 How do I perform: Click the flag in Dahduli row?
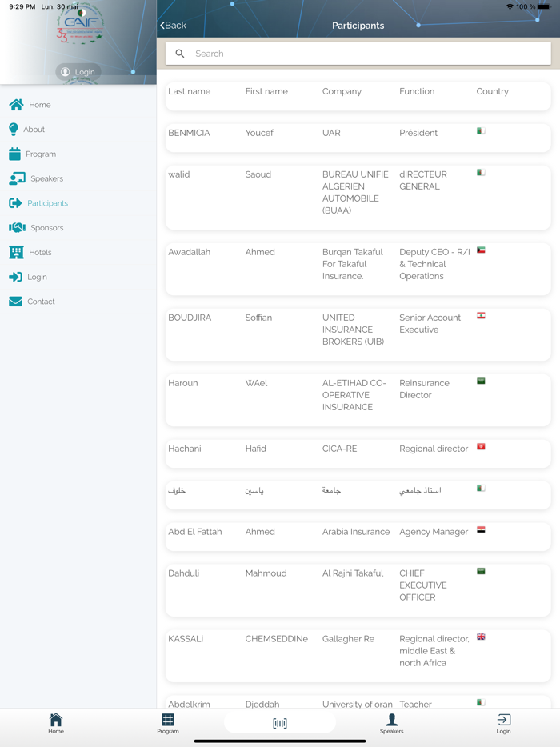(x=481, y=571)
